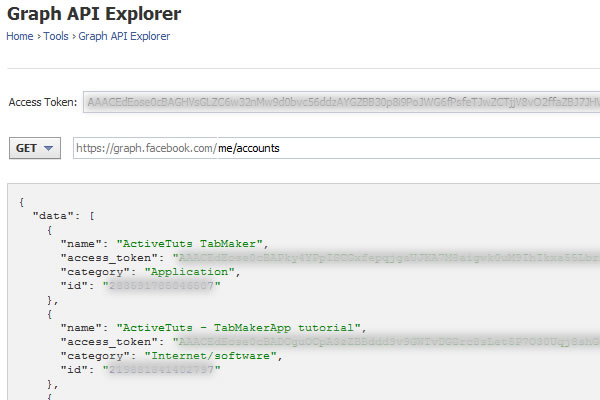Click the Access Token label
Viewport: 600px width, 400px height.
point(43,102)
